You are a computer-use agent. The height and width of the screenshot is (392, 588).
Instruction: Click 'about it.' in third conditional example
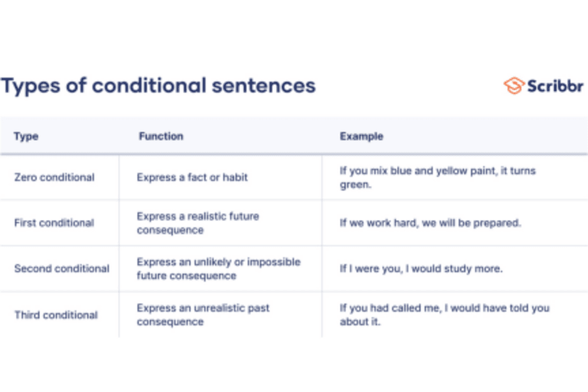coord(359,322)
